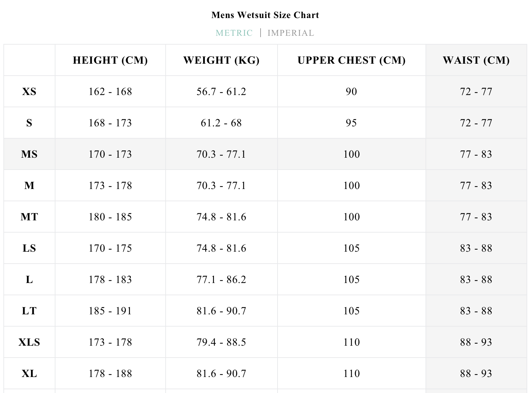This screenshot has height=393, width=532.
Task: Click the MT size row label
Action: pos(29,217)
